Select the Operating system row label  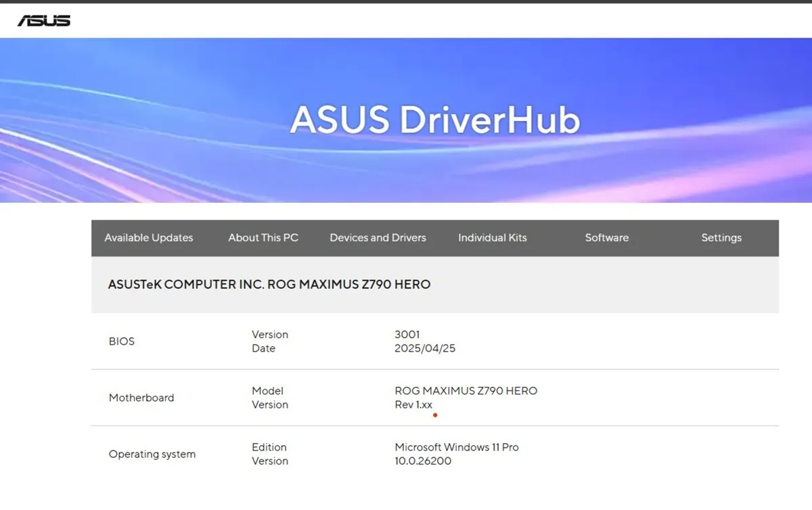point(152,454)
